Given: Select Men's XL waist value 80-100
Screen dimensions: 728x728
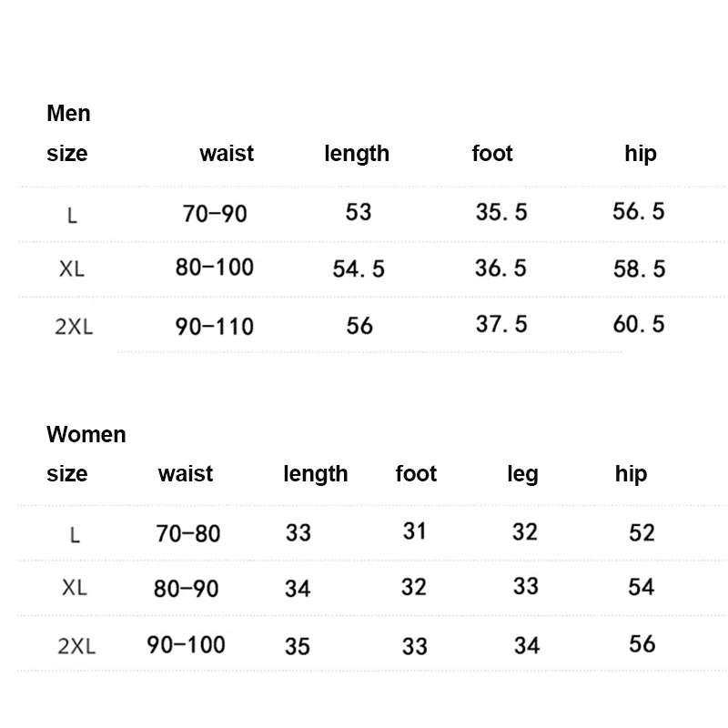Looking at the screenshot, I should pos(215,268).
